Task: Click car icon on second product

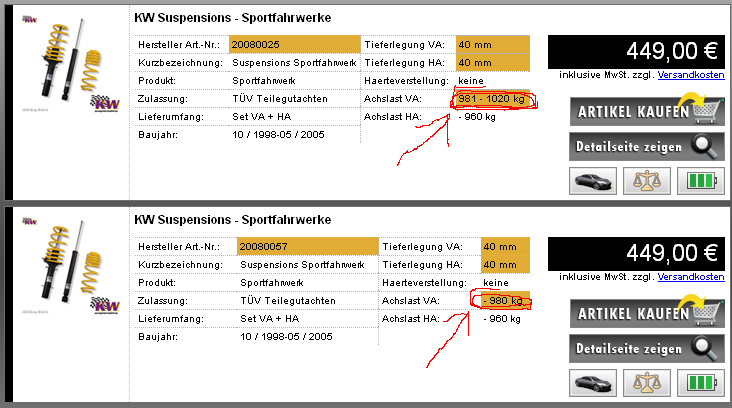Action: pyautogui.click(x=593, y=383)
